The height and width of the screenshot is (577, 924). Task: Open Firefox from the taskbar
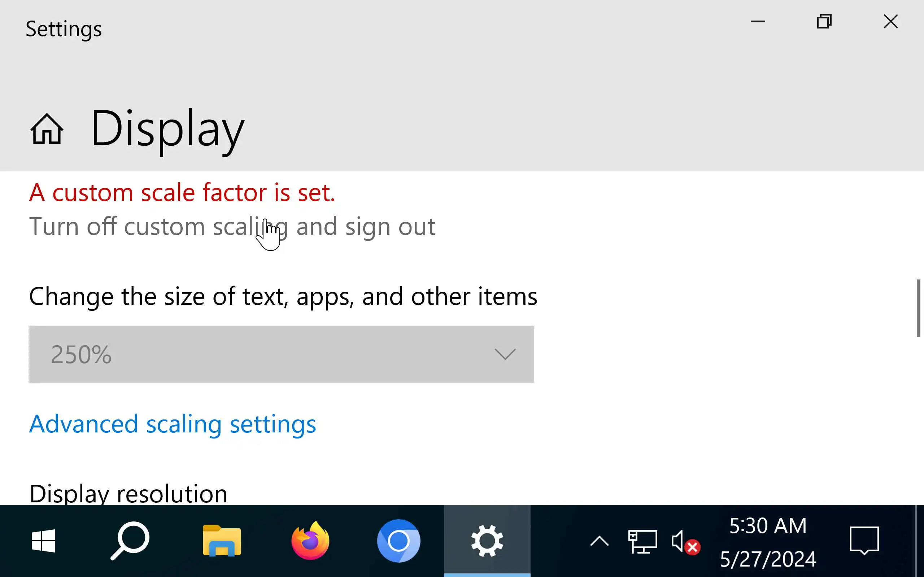(x=310, y=540)
